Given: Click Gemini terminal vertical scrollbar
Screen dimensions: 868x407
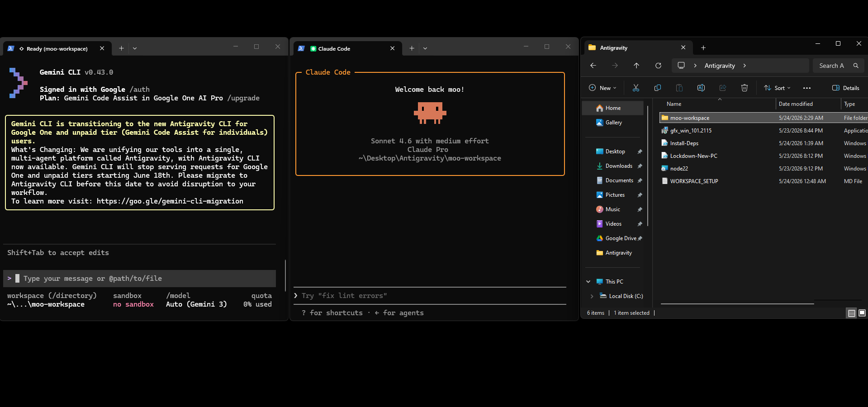Looking at the screenshot, I should 285,275.
